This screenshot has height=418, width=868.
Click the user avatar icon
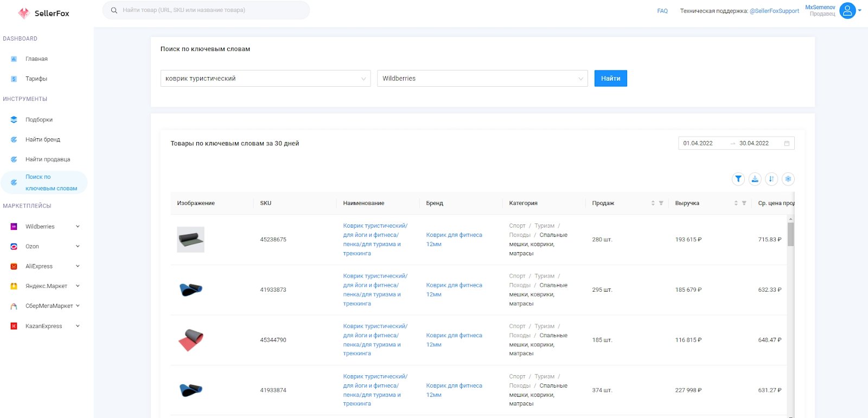pyautogui.click(x=847, y=10)
